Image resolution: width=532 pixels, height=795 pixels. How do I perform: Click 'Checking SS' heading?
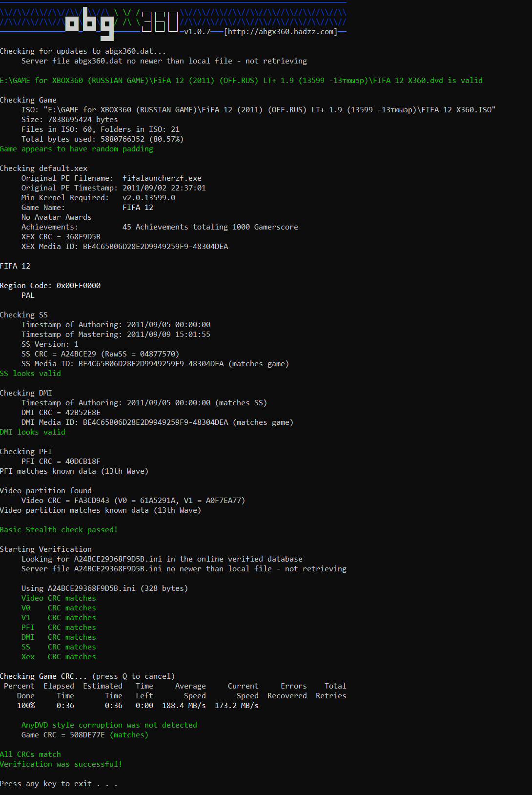click(x=24, y=315)
